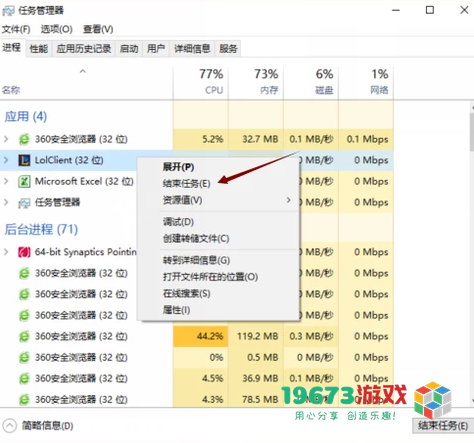Select the 64-bit Synaptics Pointing process name
Screen dimensions: 474x443
click(x=86, y=252)
